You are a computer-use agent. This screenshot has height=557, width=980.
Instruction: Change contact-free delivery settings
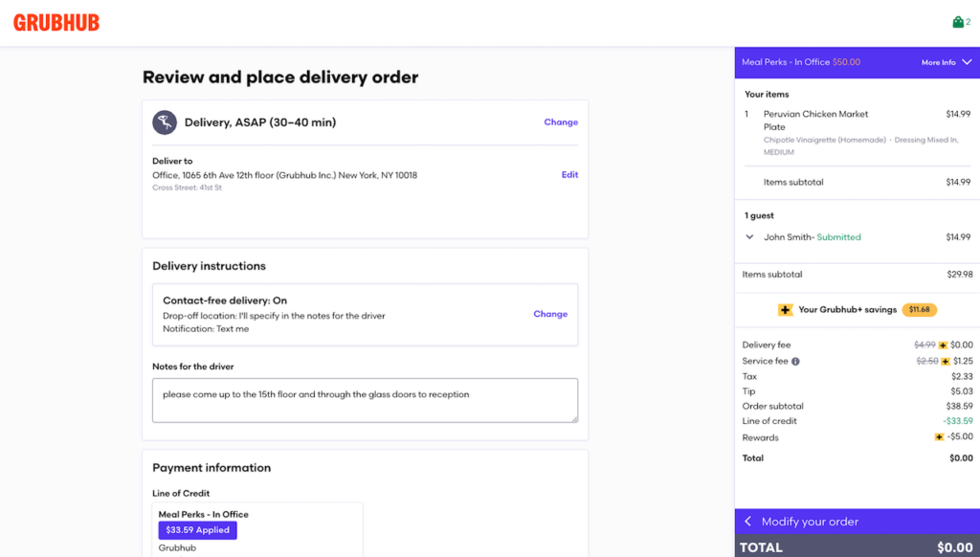[x=550, y=314]
